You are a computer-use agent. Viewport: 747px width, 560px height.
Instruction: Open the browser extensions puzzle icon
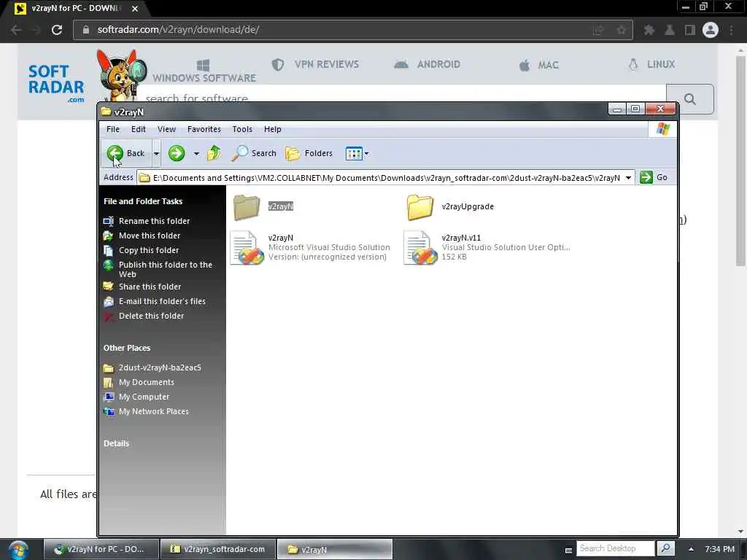[649, 30]
